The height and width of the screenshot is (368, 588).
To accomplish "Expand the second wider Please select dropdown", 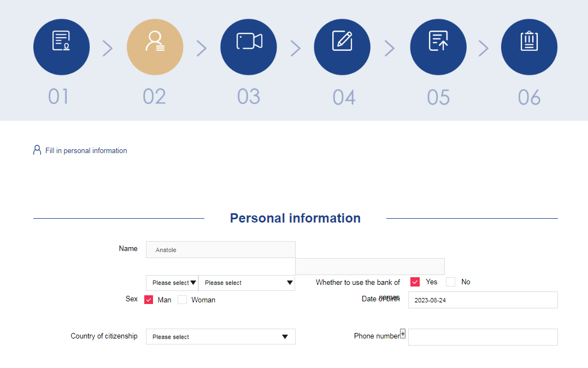I will [x=247, y=283].
